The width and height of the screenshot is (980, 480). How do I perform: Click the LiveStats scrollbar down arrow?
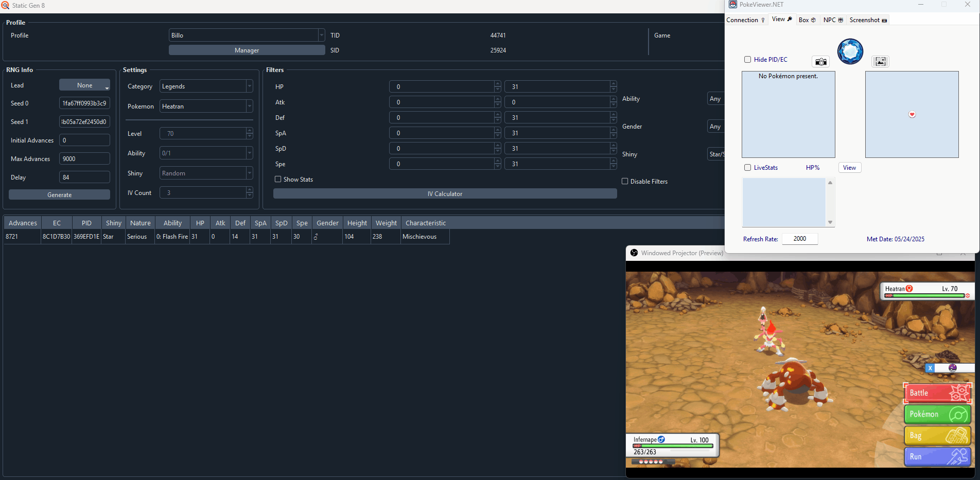830,222
